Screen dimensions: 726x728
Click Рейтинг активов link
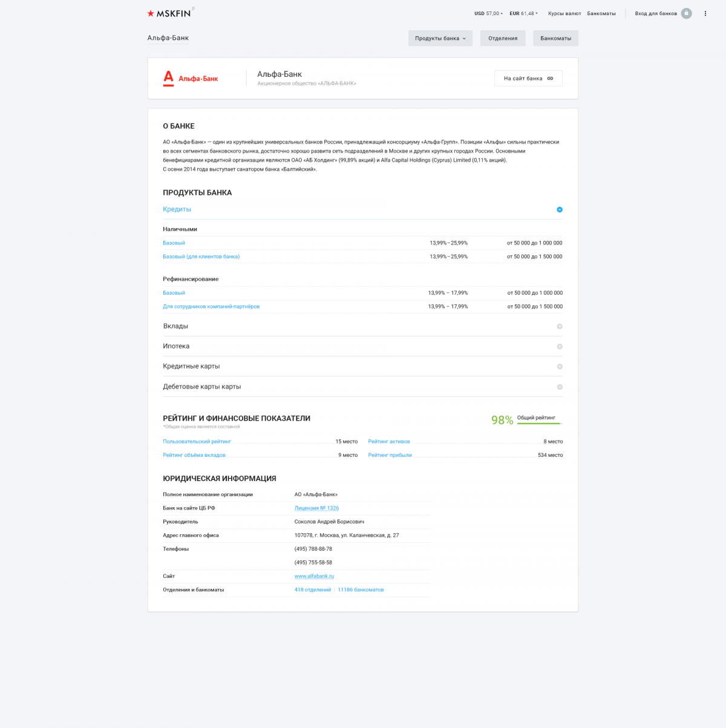(x=389, y=442)
